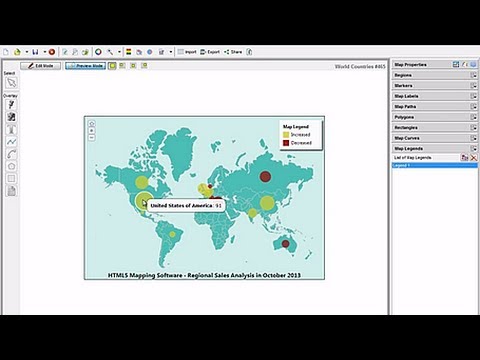Switch to Edit Mode
The width and height of the screenshot is (480, 360).
pos(41,66)
